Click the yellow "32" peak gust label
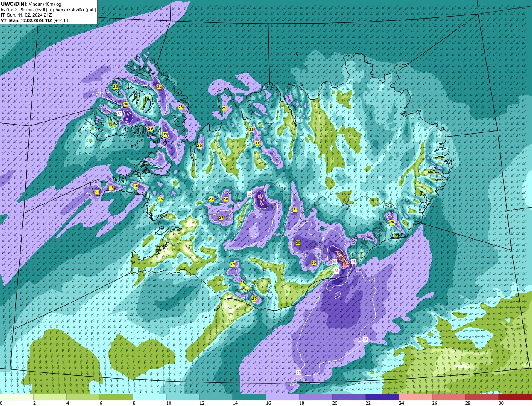This screenshot has height=406, width=532. pyautogui.click(x=165, y=135)
